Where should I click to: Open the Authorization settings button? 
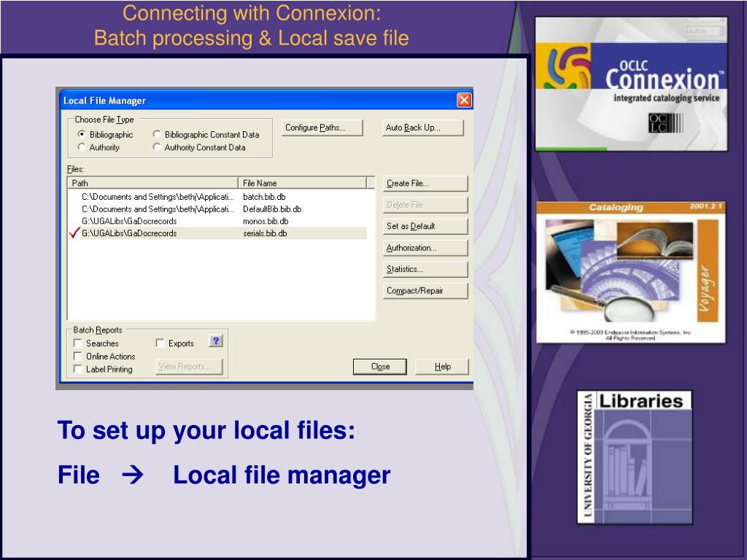pos(425,248)
